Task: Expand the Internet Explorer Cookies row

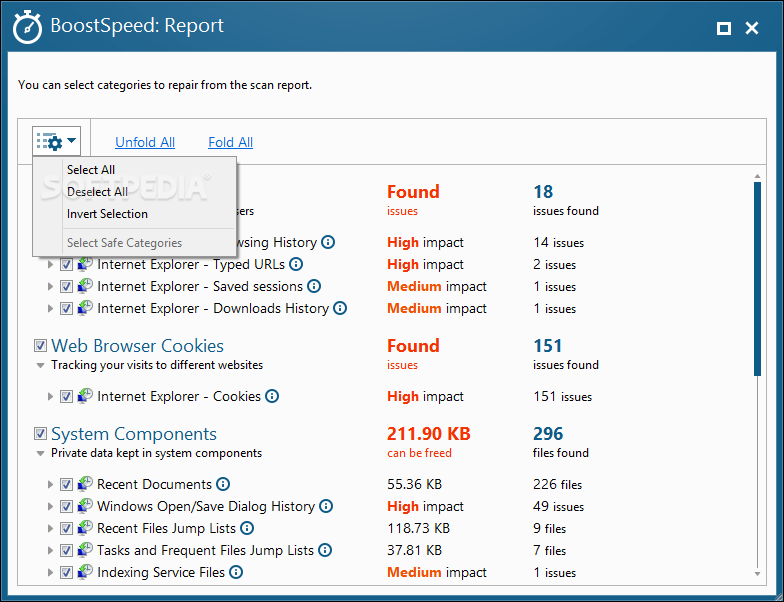Action: [50, 396]
